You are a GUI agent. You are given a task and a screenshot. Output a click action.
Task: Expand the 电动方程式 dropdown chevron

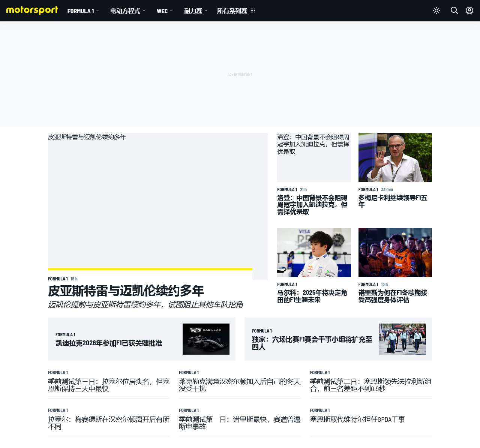[144, 11]
